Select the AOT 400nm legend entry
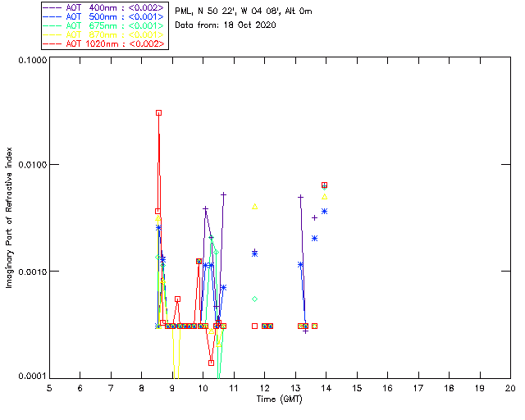525x420 pixels. [x=104, y=7]
